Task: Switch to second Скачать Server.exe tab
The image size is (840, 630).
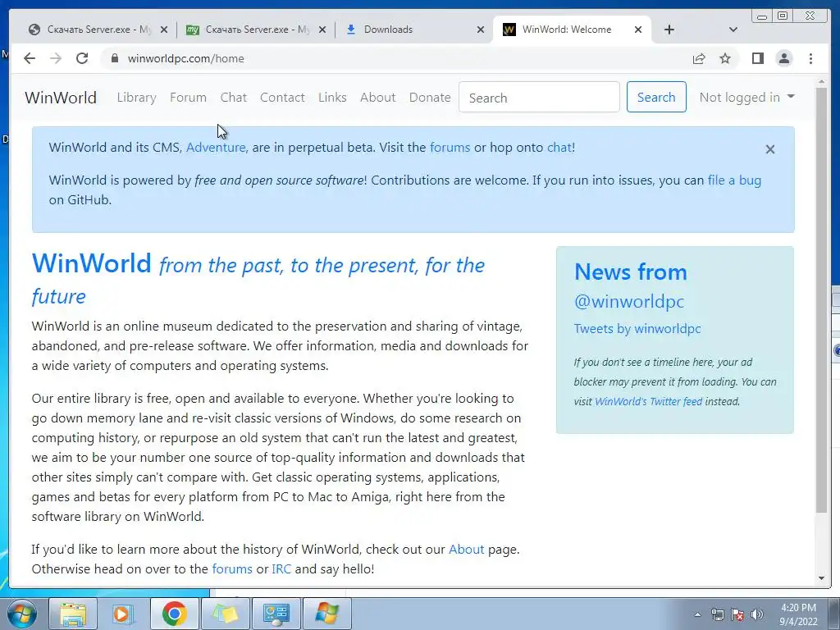Action: 256,30
